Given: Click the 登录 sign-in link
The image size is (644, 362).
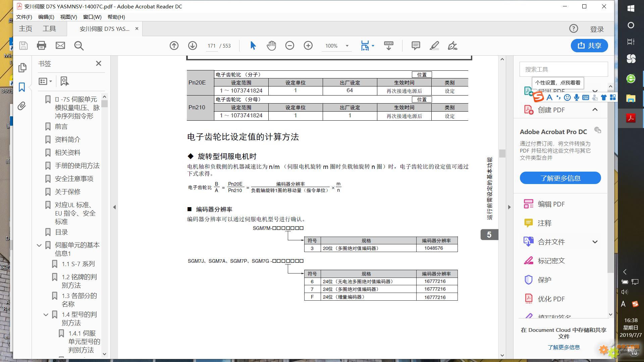Looking at the screenshot, I should coord(597,29).
